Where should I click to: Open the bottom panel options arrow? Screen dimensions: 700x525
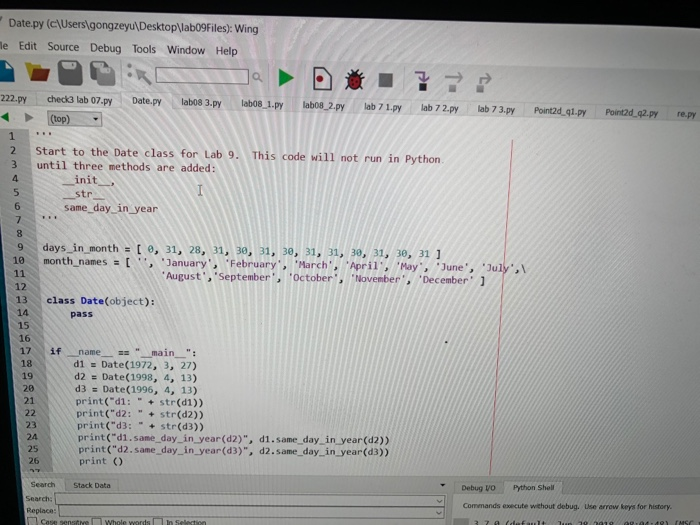442,485
